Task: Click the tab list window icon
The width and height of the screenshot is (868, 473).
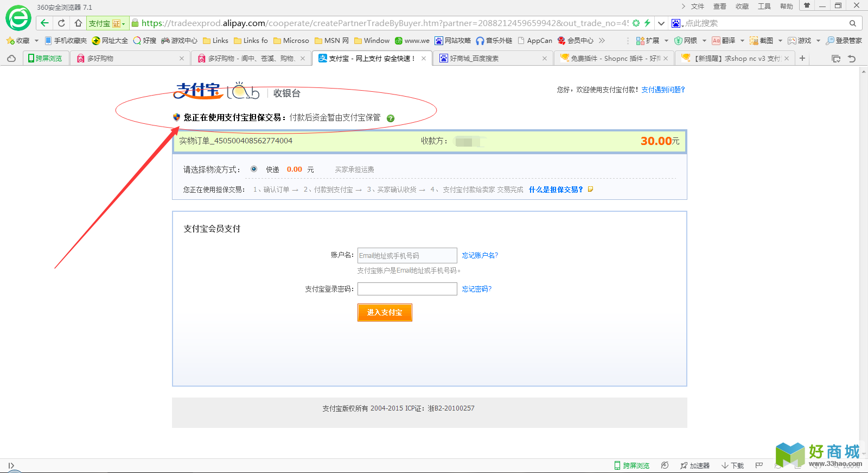Action: (x=836, y=59)
